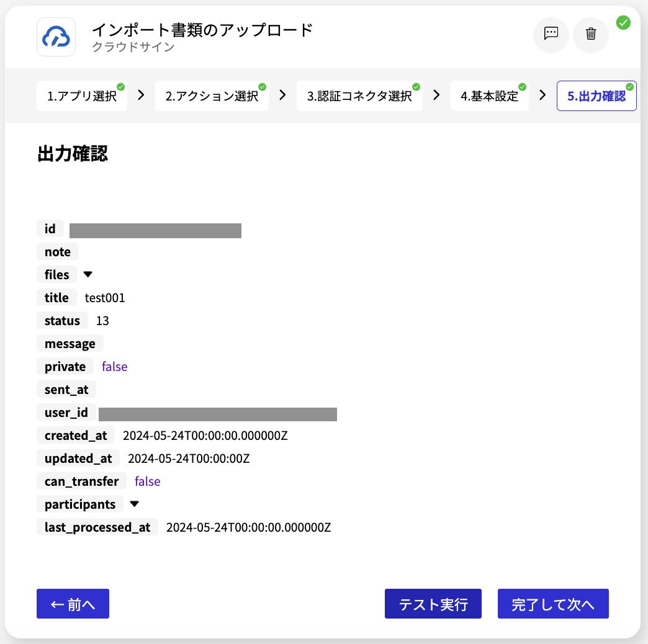Select the status field label
The height and width of the screenshot is (644, 648).
tap(62, 321)
